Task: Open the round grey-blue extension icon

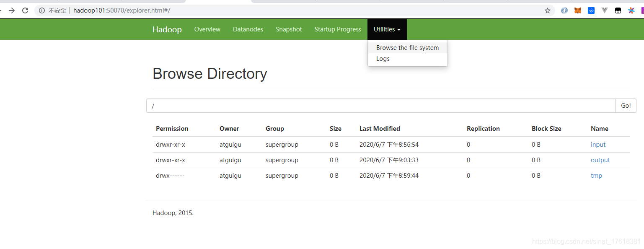Action: coord(564,10)
